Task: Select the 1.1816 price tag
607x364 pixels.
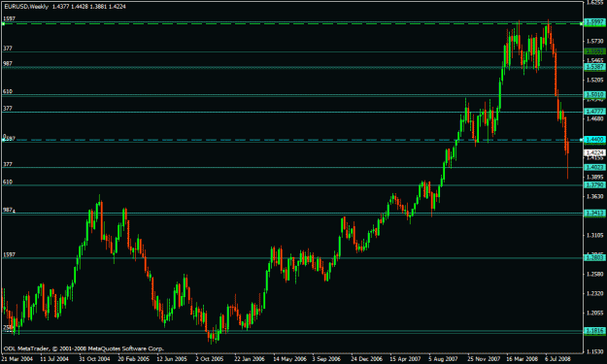Action: tap(594, 330)
